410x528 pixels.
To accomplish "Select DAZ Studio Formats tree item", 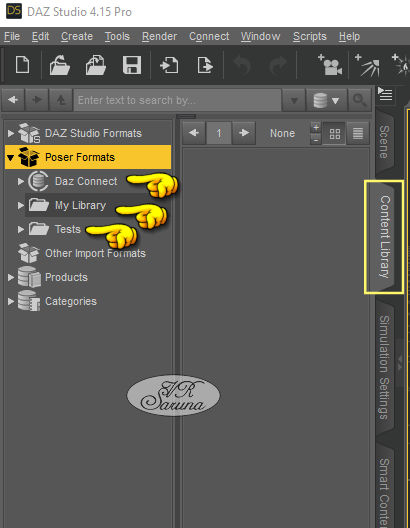I will (93, 133).
